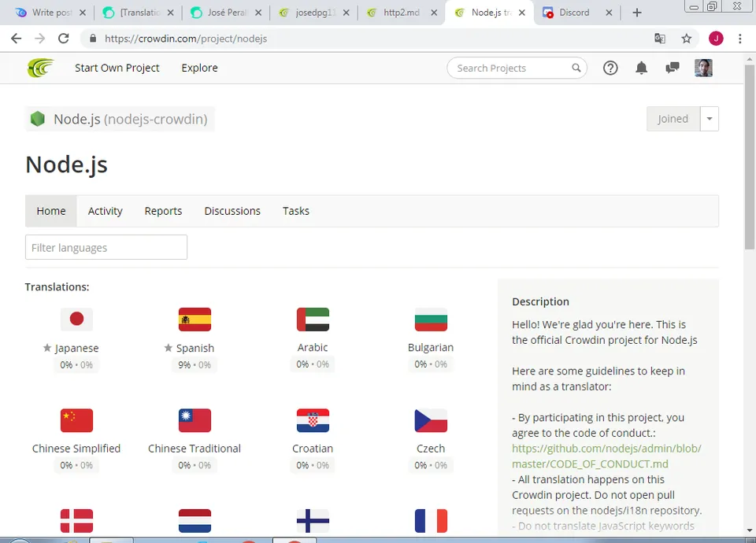The height and width of the screenshot is (543, 756).
Task: Click the search magnifier icon
Action: [576, 68]
